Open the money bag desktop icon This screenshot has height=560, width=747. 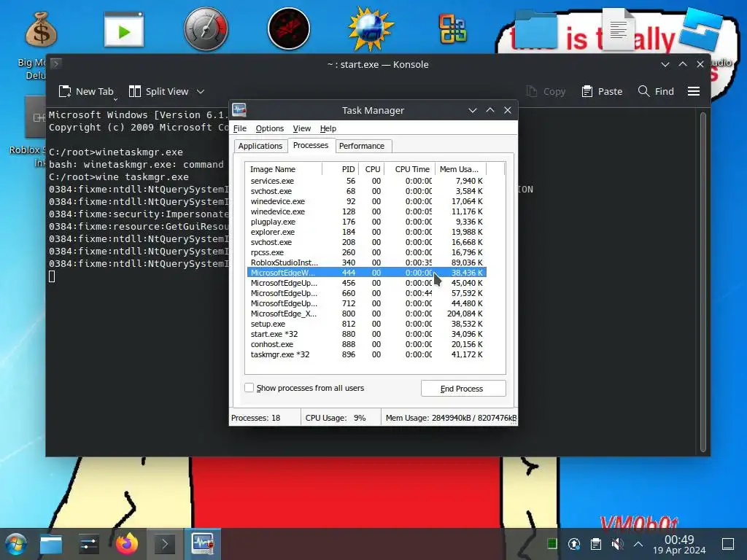click(41, 29)
